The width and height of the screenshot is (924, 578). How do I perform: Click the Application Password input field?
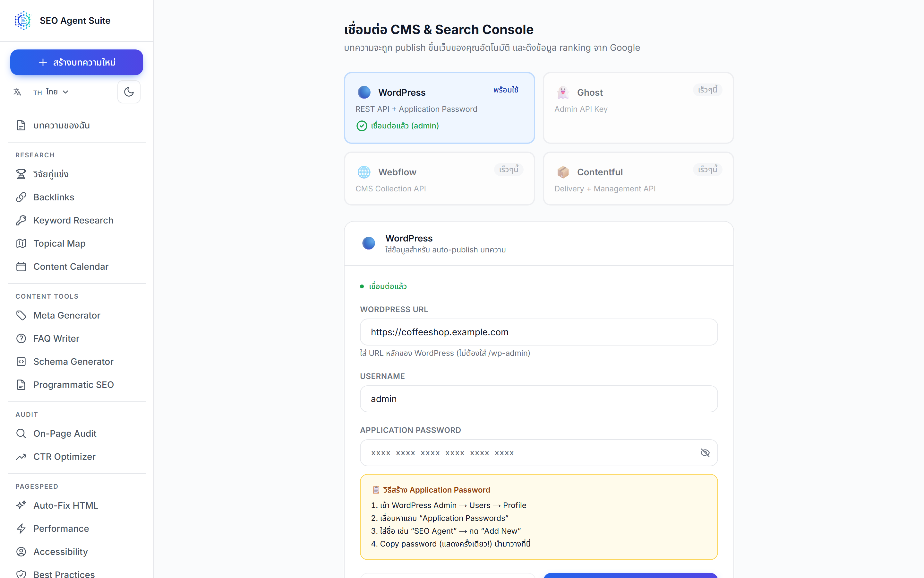pos(539,453)
